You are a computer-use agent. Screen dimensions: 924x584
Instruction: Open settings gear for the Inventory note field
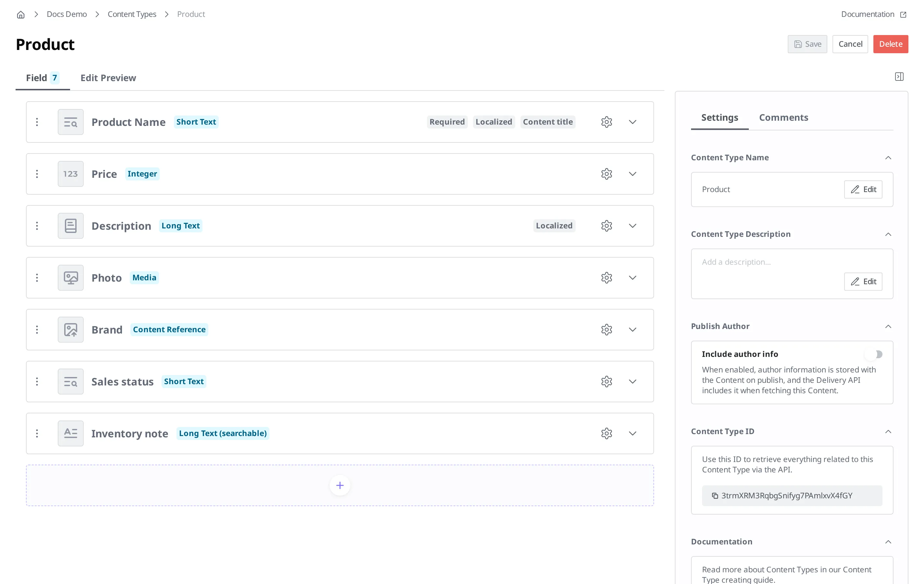[x=607, y=433]
